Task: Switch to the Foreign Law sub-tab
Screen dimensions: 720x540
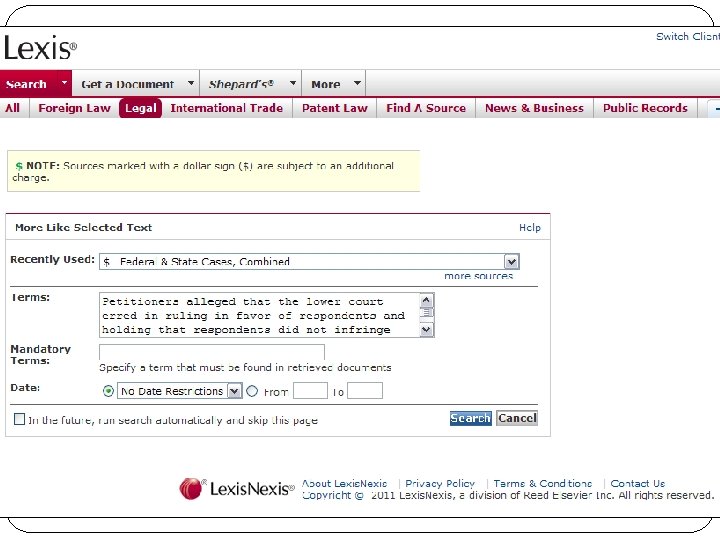Action: 74,108
